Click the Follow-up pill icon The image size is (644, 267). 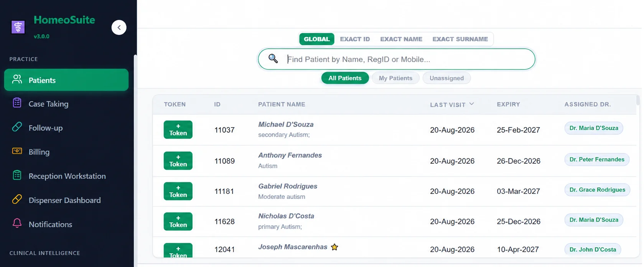pos(17,127)
